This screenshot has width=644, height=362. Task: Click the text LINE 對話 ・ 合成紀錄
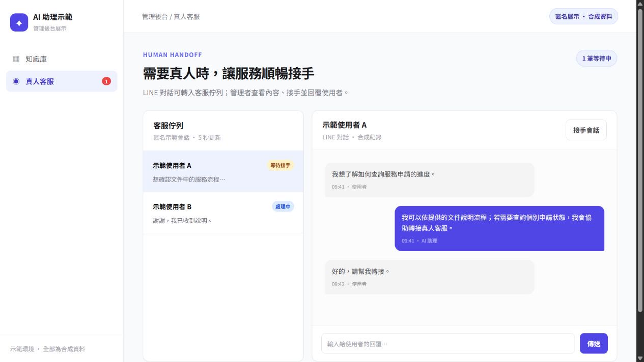coord(352,137)
